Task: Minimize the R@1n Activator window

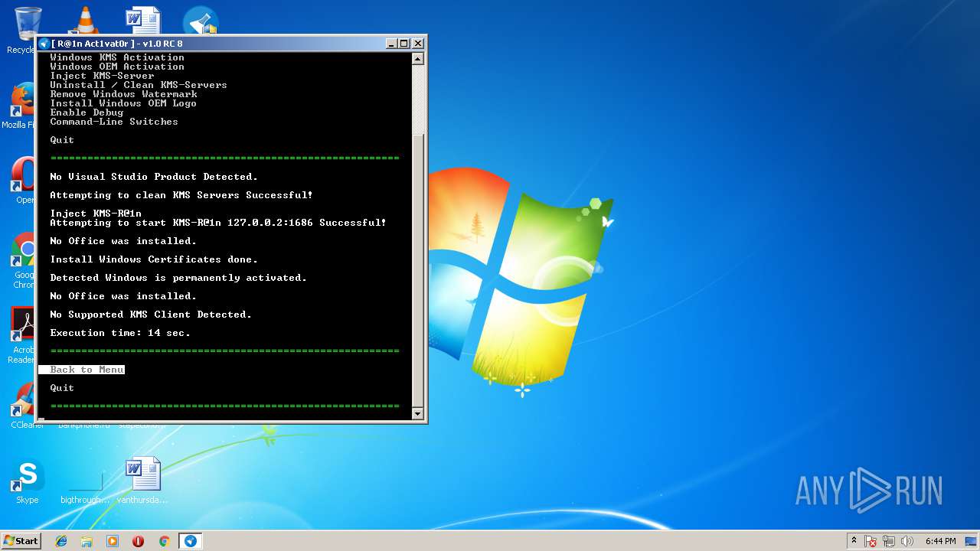Action: 391,44
